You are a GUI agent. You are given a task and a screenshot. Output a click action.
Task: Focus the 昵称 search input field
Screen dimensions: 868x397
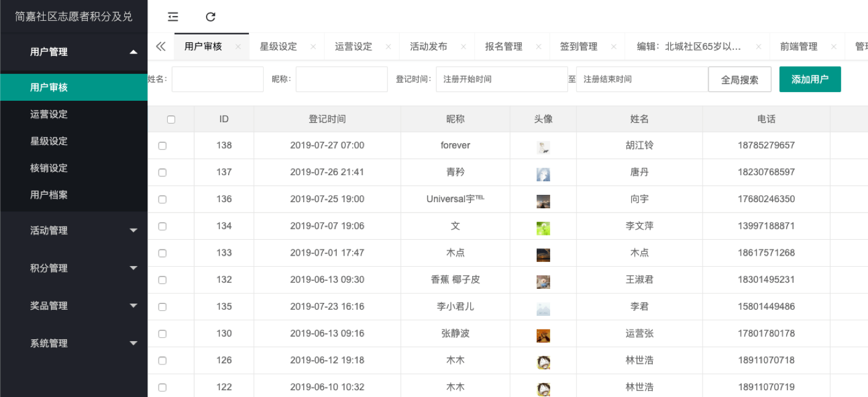(x=341, y=79)
